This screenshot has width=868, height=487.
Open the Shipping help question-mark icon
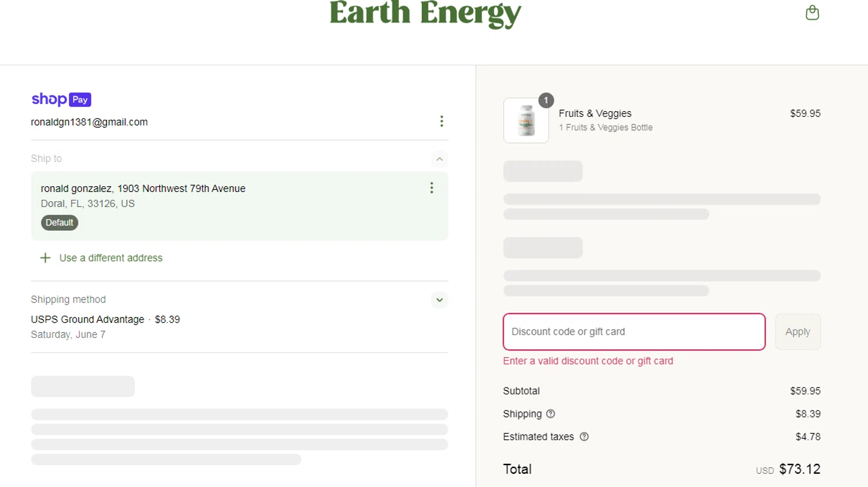point(551,414)
